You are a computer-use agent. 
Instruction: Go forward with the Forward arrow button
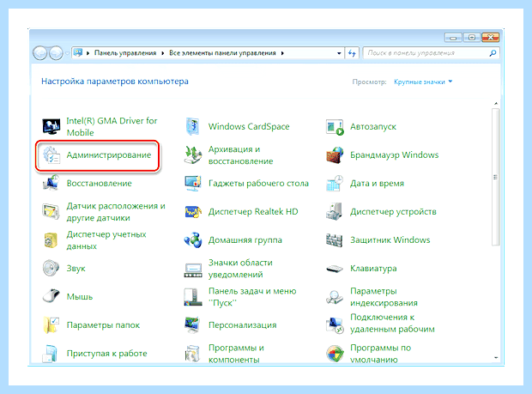click(56, 53)
